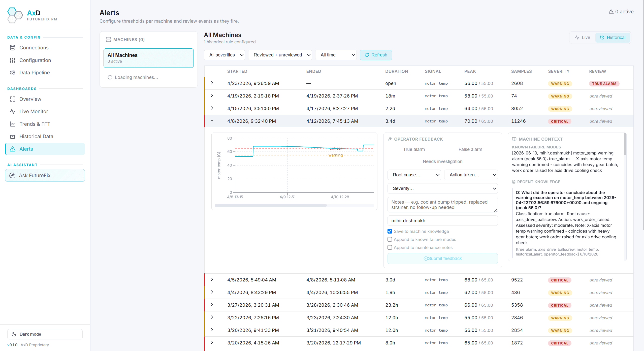The height and width of the screenshot is (351, 644).
Task: Open the Reviewed + unreviewed dropdown
Action: pyautogui.click(x=280, y=55)
